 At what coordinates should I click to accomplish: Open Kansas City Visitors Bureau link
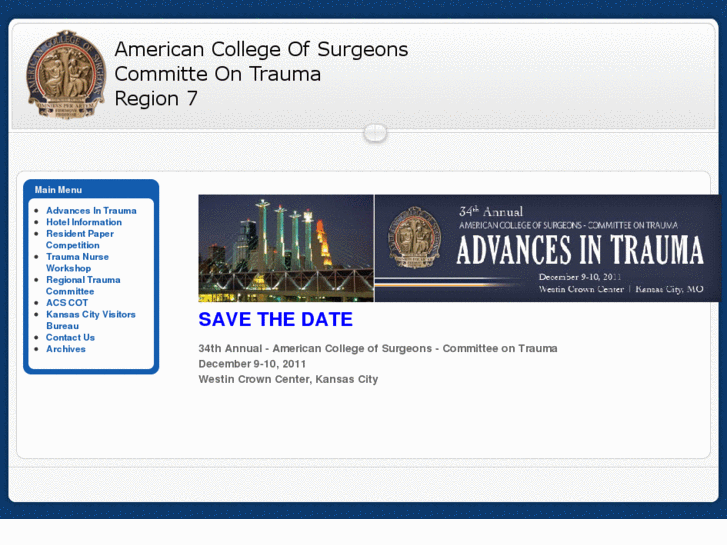[90, 320]
